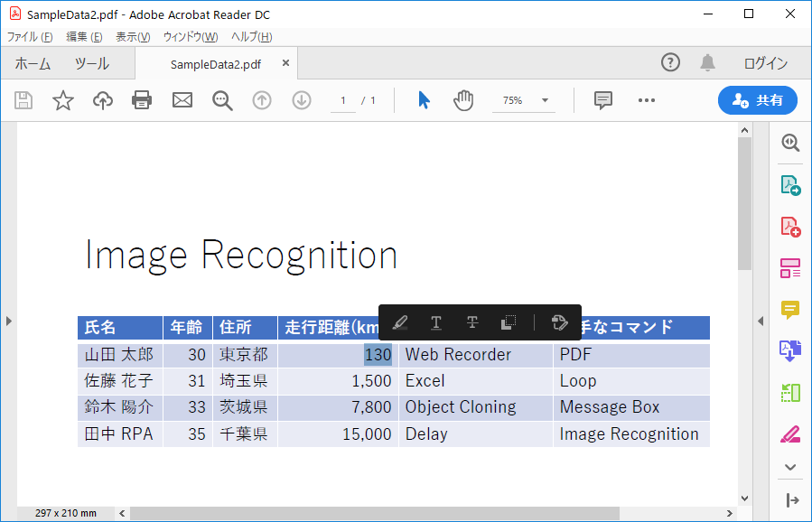The height and width of the screenshot is (522, 812).
Task: Open ファイル menu
Action: tap(30, 37)
